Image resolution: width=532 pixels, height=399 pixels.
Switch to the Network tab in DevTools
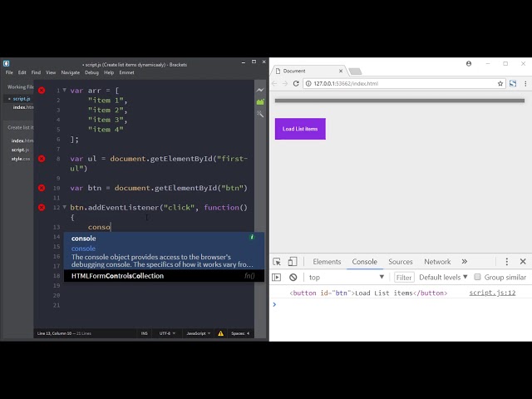[x=437, y=262]
